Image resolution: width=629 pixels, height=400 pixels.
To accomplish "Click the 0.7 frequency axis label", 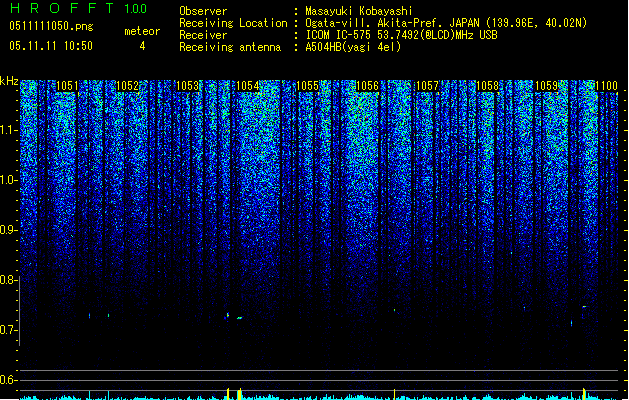I will point(8,330).
